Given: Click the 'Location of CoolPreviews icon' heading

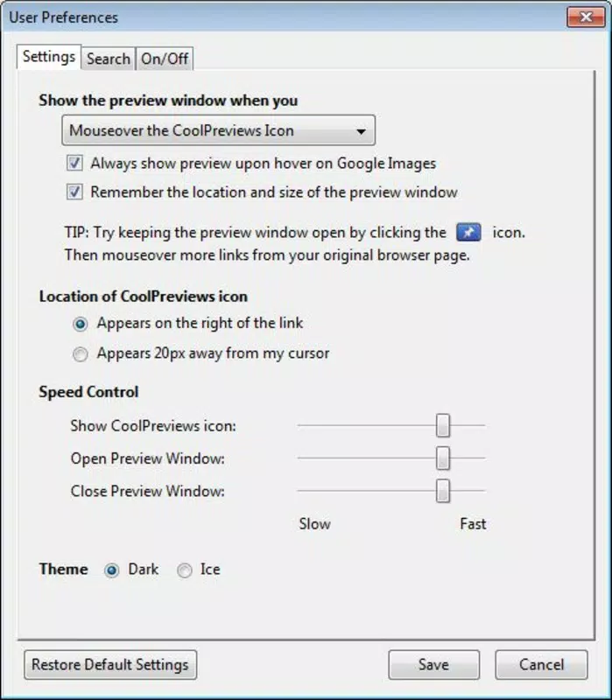Looking at the screenshot, I should pos(144,297).
